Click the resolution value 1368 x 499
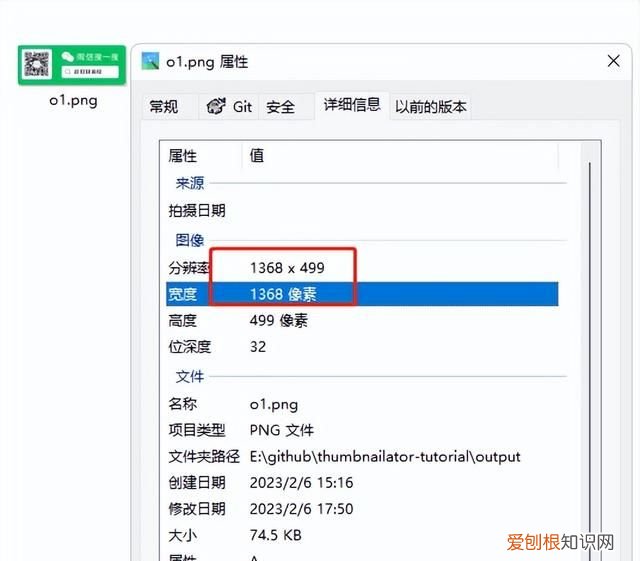Image resolution: width=640 pixels, height=561 pixels. (287, 268)
